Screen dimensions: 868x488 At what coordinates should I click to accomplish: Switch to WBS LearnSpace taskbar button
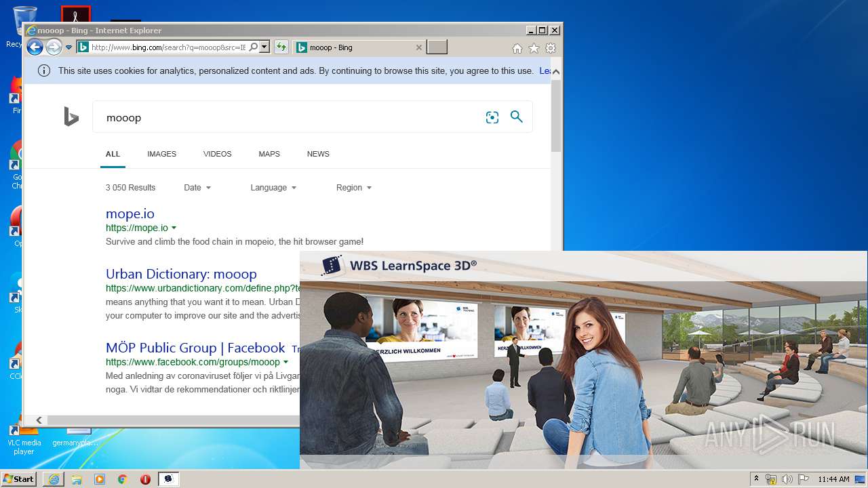pyautogui.click(x=169, y=479)
